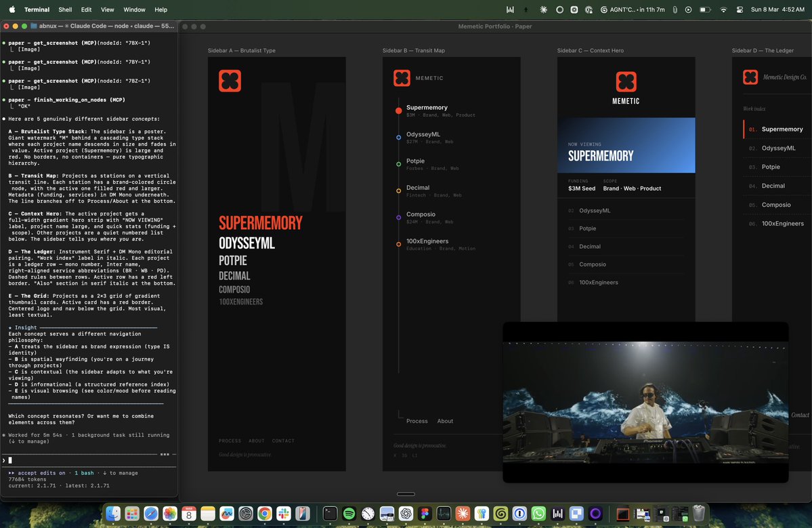The image size is (812, 528).
Task: Click Process link in Sidebar B
Action: [x=417, y=422]
